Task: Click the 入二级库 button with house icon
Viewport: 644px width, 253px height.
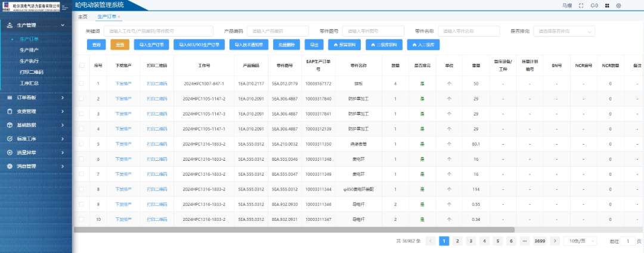Action: [423, 45]
